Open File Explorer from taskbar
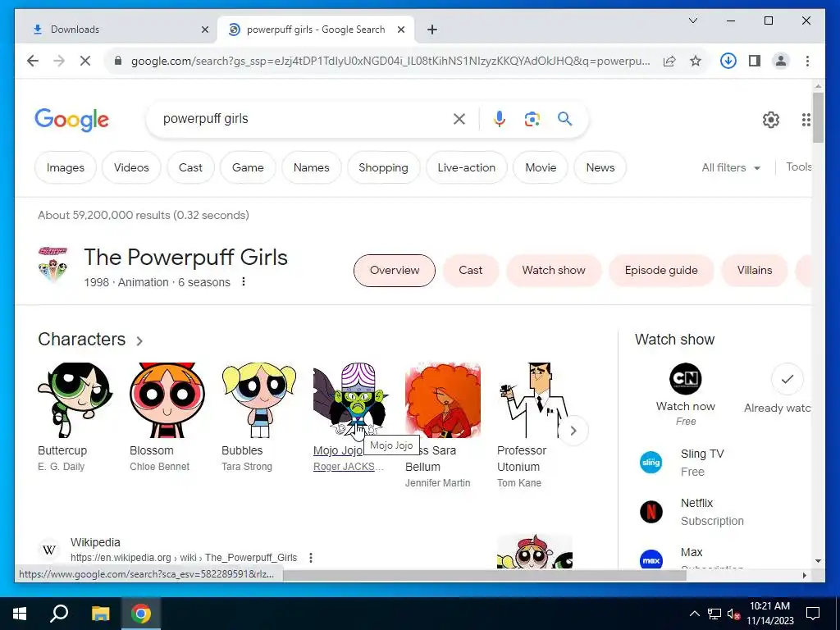 coord(100,614)
